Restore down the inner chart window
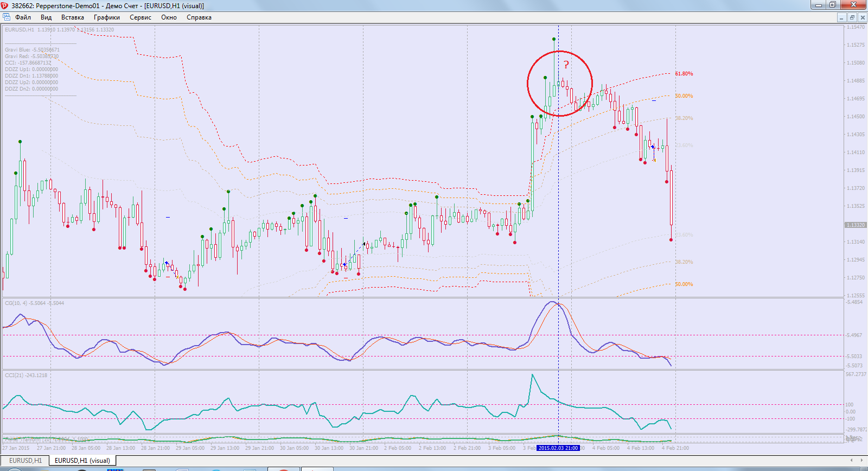This screenshot has height=471, width=868. [852, 17]
